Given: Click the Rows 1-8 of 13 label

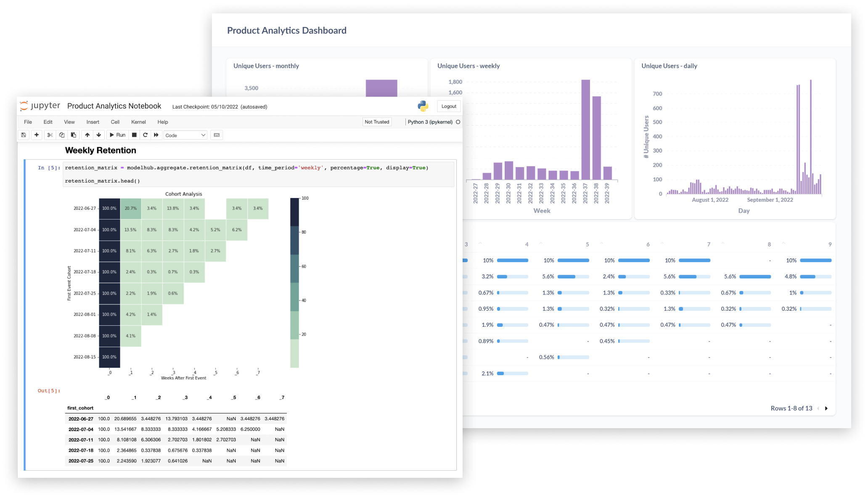Looking at the screenshot, I should 791,408.
